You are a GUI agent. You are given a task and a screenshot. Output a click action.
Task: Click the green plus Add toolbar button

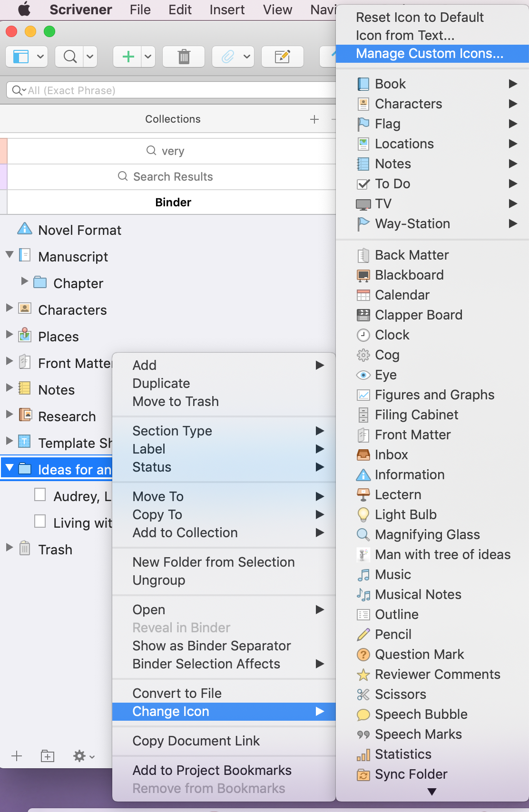(128, 57)
